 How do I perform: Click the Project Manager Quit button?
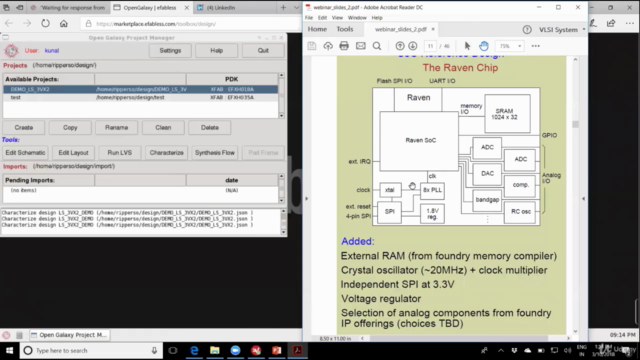pyautogui.click(x=263, y=51)
